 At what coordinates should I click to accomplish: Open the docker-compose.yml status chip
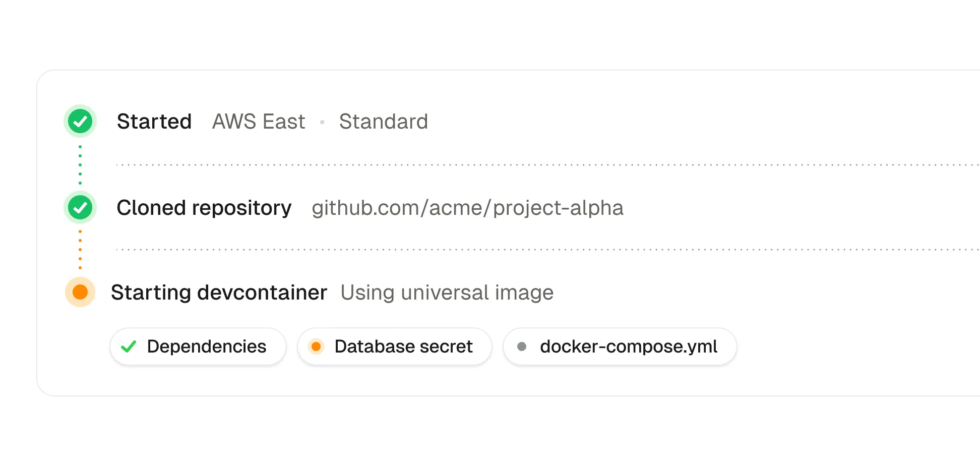tap(620, 346)
